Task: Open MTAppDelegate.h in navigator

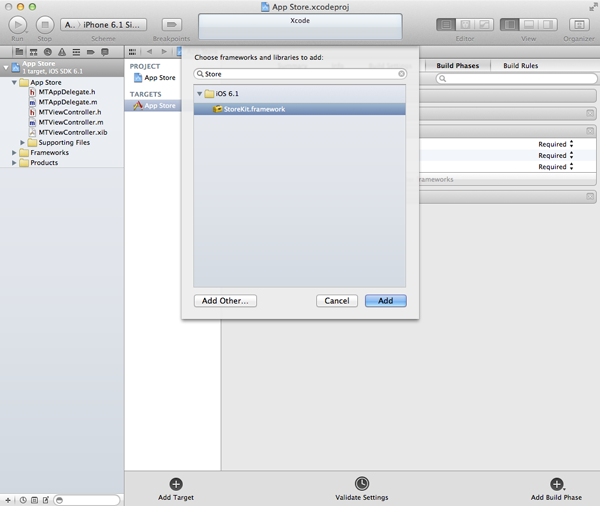Action: tap(67, 92)
